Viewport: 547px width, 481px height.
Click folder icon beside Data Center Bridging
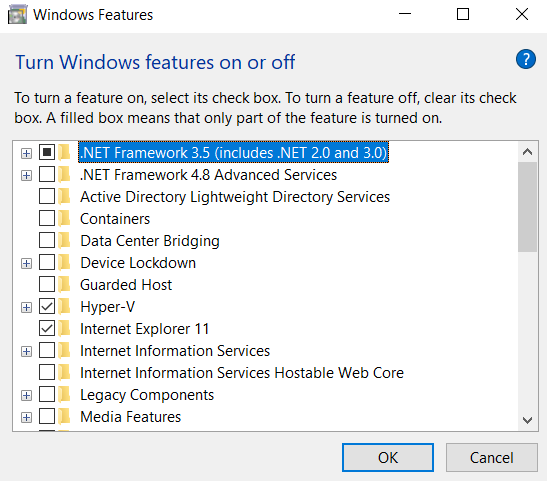(x=64, y=241)
